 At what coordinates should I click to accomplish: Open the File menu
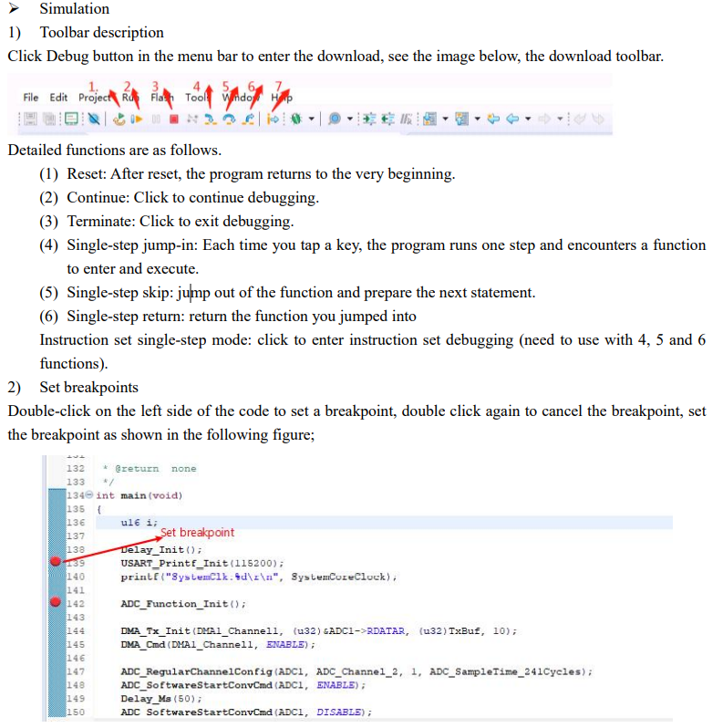pos(31,98)
